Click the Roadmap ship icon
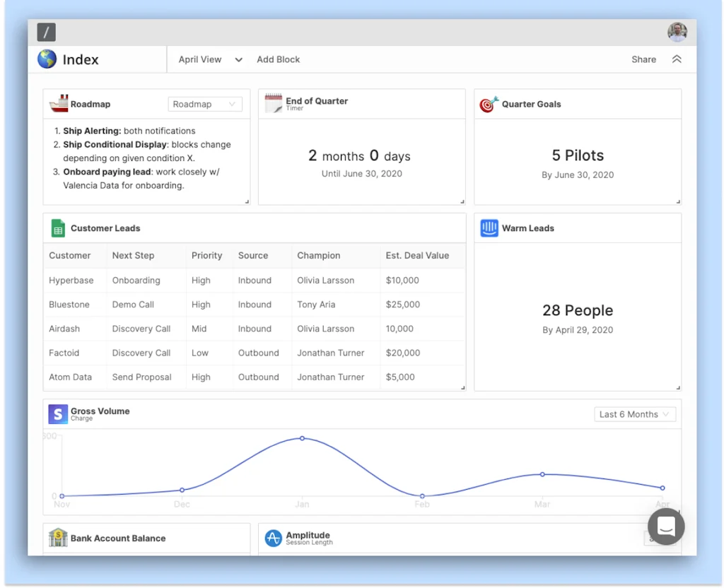The width and height of the screenshot is (724, 588). pyautogui.click(x=59, y=104)
